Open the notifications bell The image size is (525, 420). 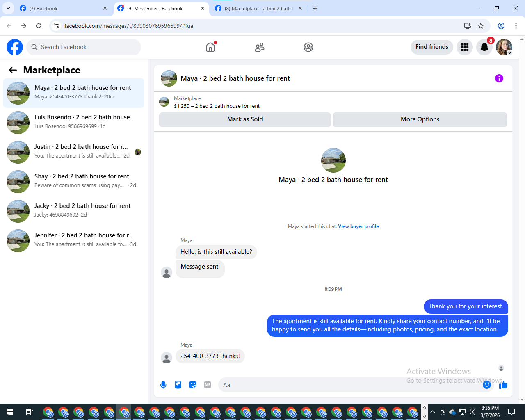click(x=484, y=47)
